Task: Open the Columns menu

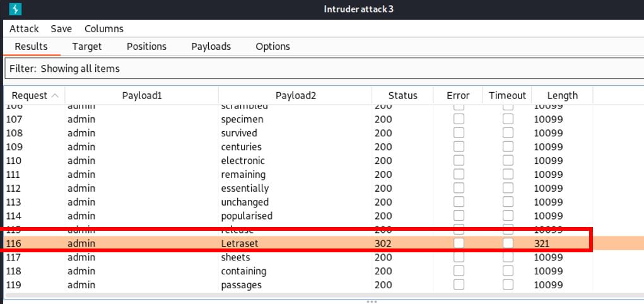Action: click(x=104, y=29)
